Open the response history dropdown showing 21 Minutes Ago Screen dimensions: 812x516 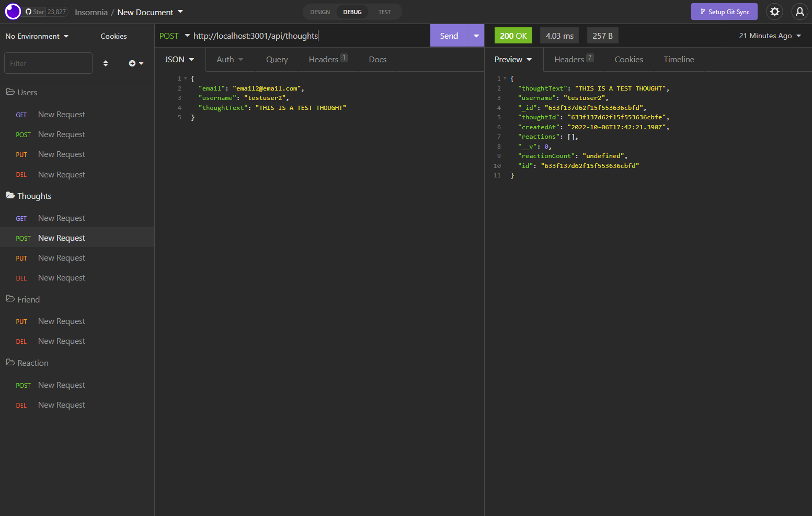tap(769, 36)
